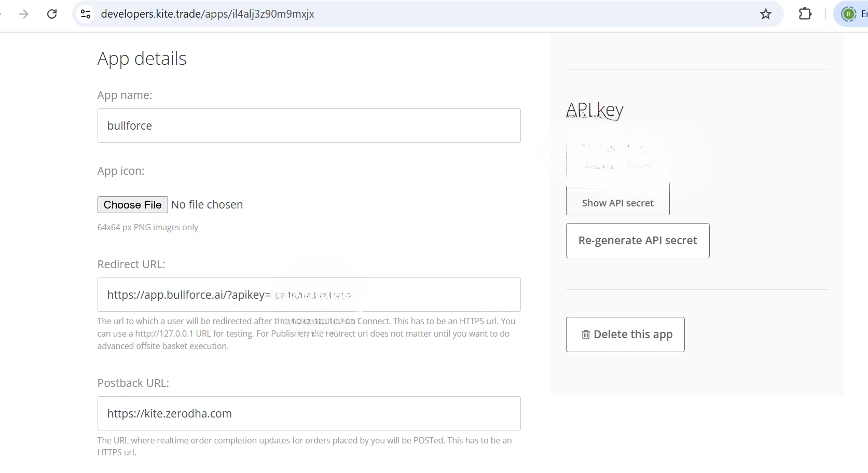Click the 'App icon:' label
The width and height of the screenshot is (868, 473).
click(121, 171)
